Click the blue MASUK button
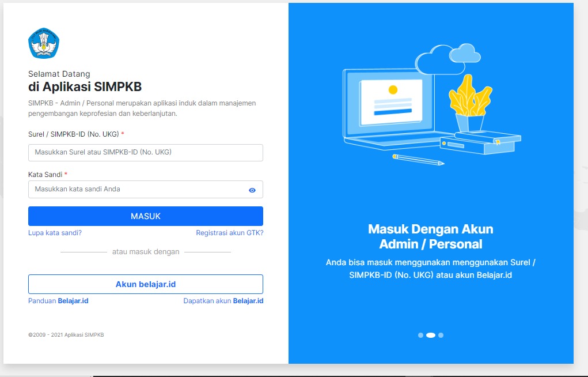 [x=145, y=216]
